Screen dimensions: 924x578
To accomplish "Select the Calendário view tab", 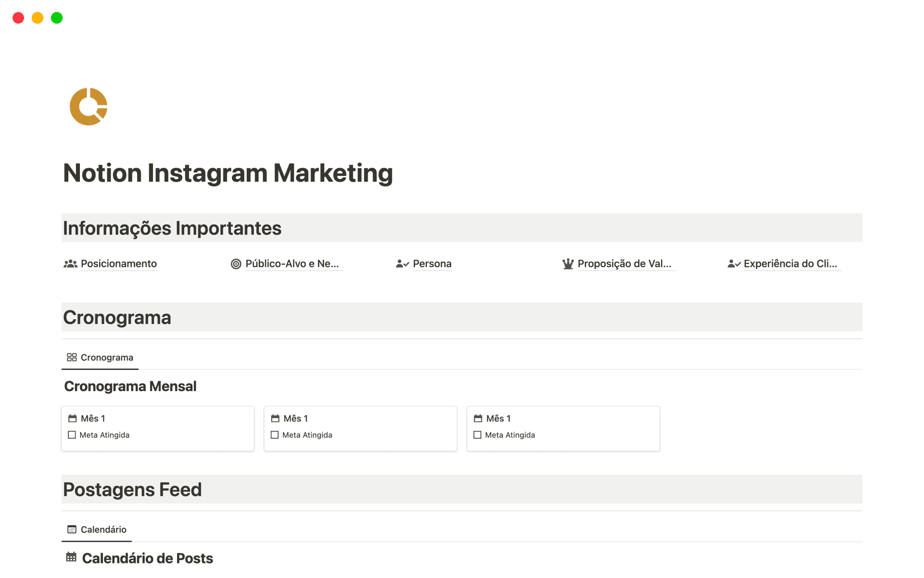I will [x=103, y=529].
